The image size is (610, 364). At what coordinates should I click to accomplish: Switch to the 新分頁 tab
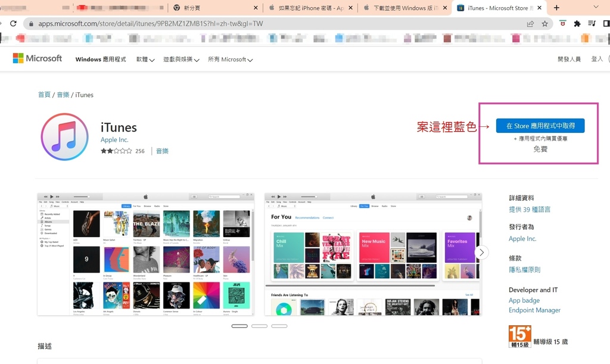[215, 8]
